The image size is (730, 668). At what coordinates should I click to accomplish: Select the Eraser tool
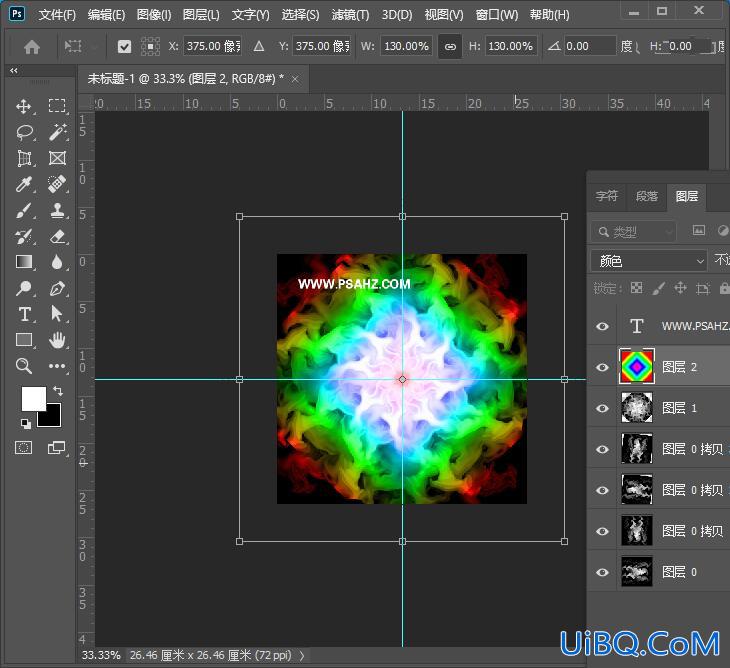[57, 236]
